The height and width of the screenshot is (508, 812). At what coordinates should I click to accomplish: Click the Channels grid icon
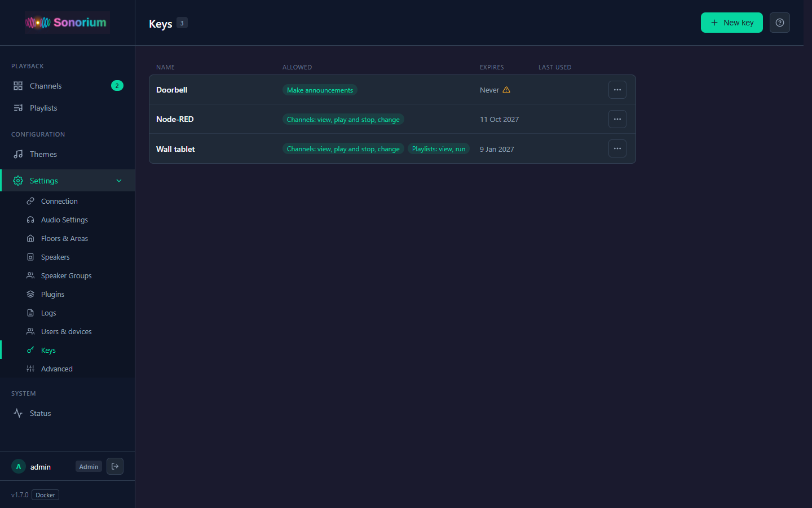pos(18,86)
